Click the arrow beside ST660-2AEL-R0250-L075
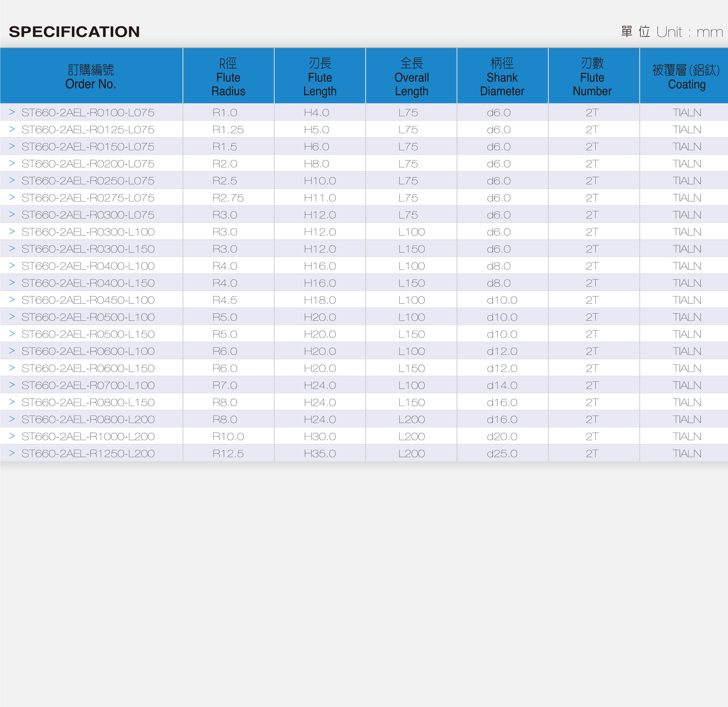 tap(12, 180)
